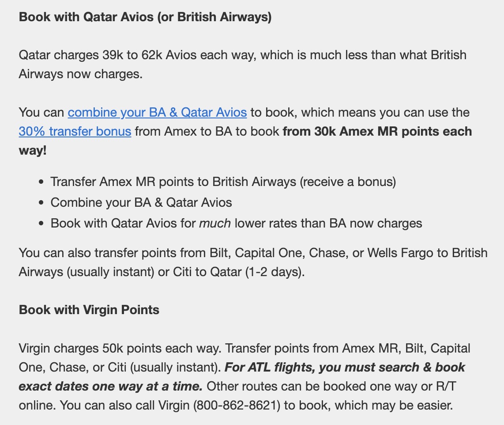504x425 pixels.
Task: Open the "30% transfer bonus" link
Action: (75, 132)
